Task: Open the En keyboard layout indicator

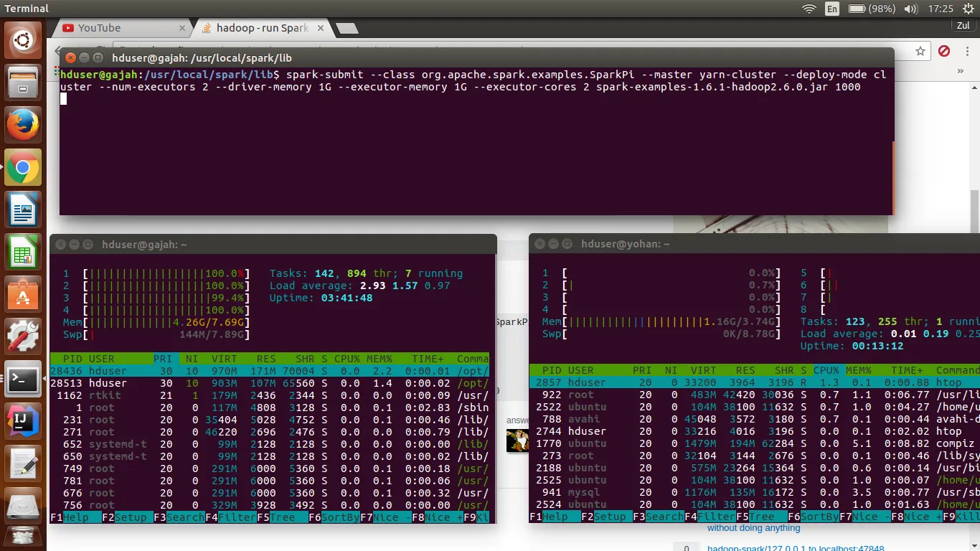Action: pos(832,9)
